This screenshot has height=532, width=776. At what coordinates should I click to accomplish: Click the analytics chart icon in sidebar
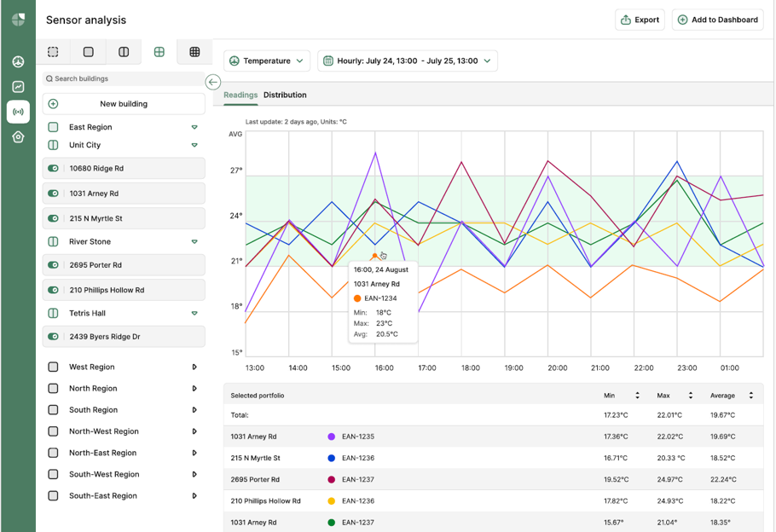[18, 87]
